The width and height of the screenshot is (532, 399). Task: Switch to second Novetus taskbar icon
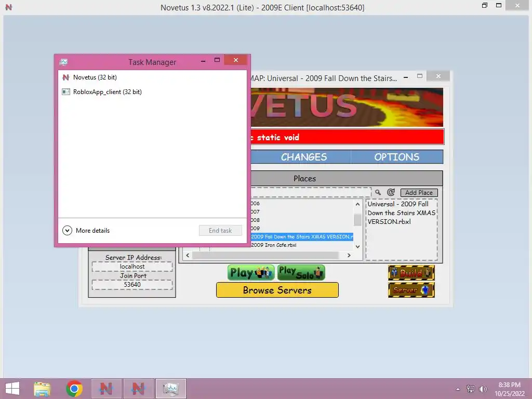[138, 389]
